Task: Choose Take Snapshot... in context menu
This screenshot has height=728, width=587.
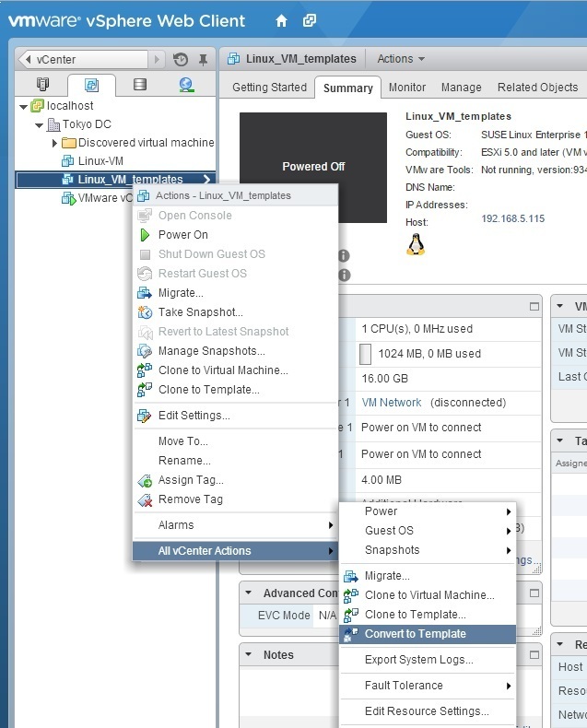Action: pos(236,312)
